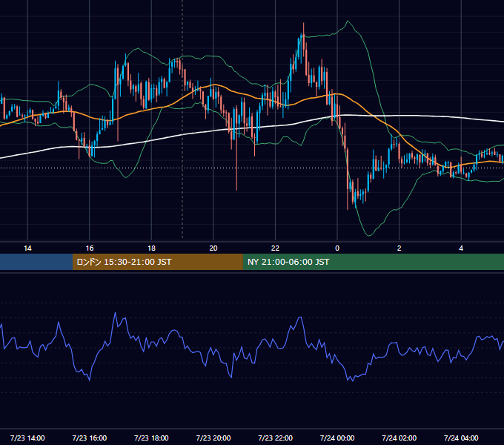Viewport: 504px width, 445px height.
Task: Click the 0 hour label on time axis
Action: [x=337, y=248]
